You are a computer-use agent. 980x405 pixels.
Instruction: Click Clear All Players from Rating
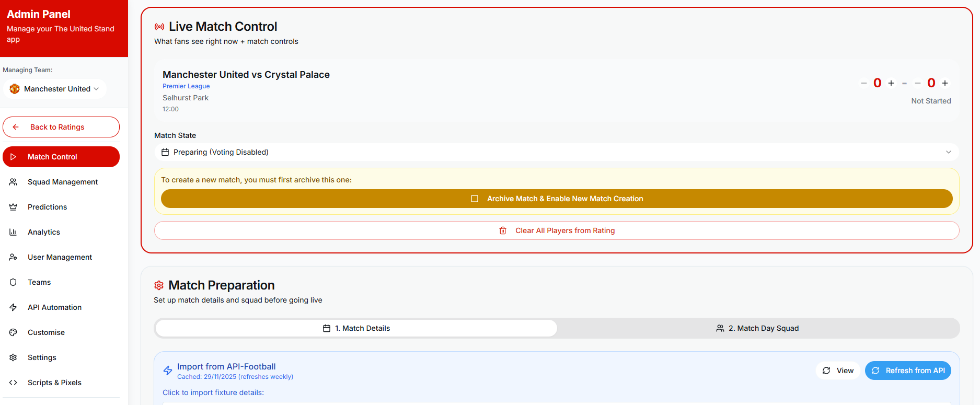pyautogui.click(x=557, y=230)
